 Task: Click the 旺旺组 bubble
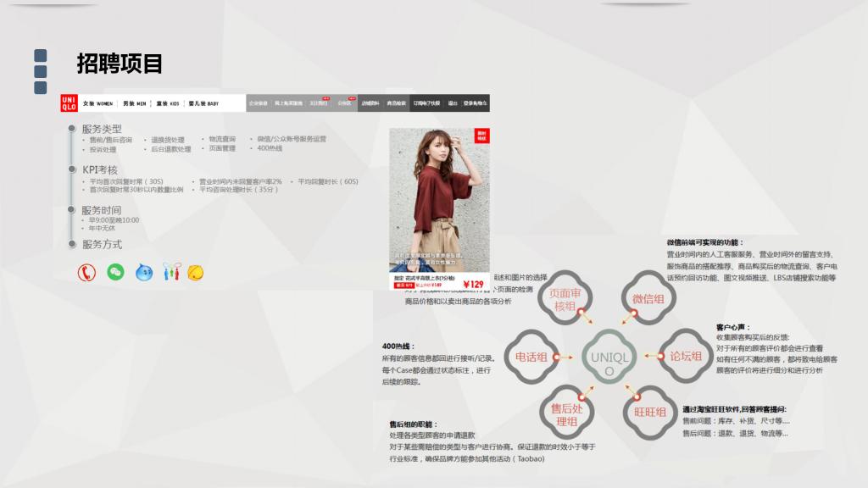[650, 412]
